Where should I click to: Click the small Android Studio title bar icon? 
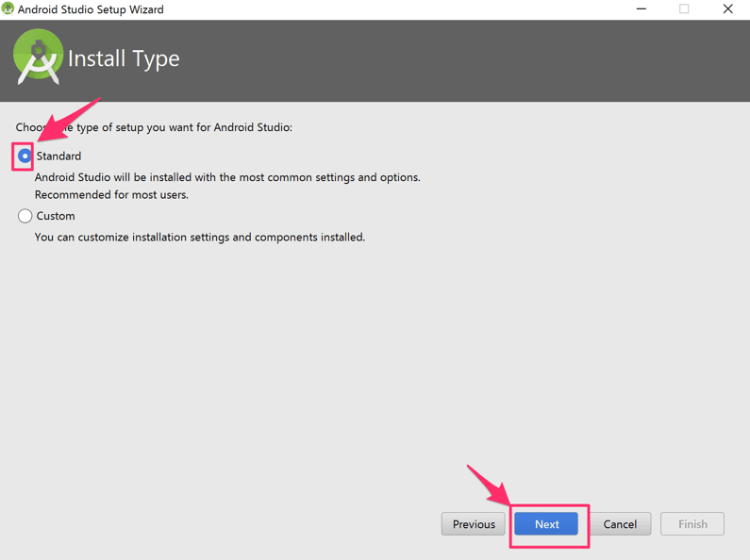click(x=8, y=8)
